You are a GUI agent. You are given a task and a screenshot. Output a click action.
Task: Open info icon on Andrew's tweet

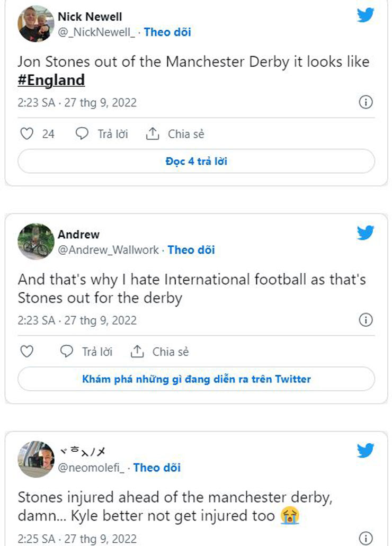(x=366, y=320)
